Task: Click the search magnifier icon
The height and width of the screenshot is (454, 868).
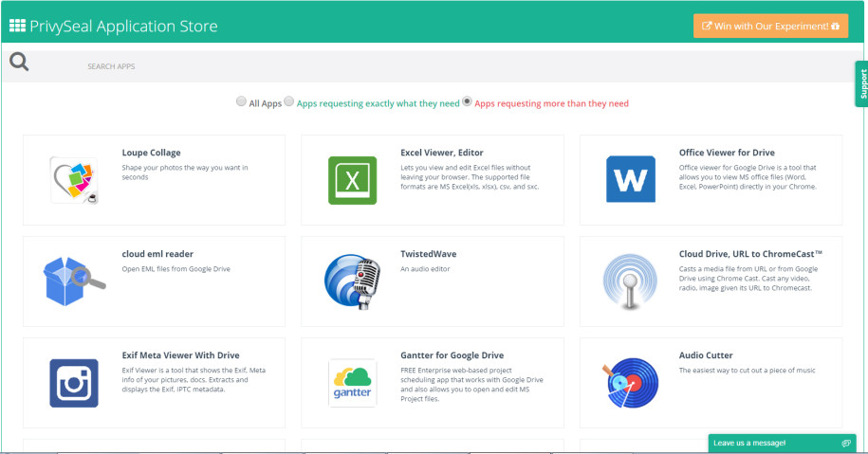Action: point(19,62)
